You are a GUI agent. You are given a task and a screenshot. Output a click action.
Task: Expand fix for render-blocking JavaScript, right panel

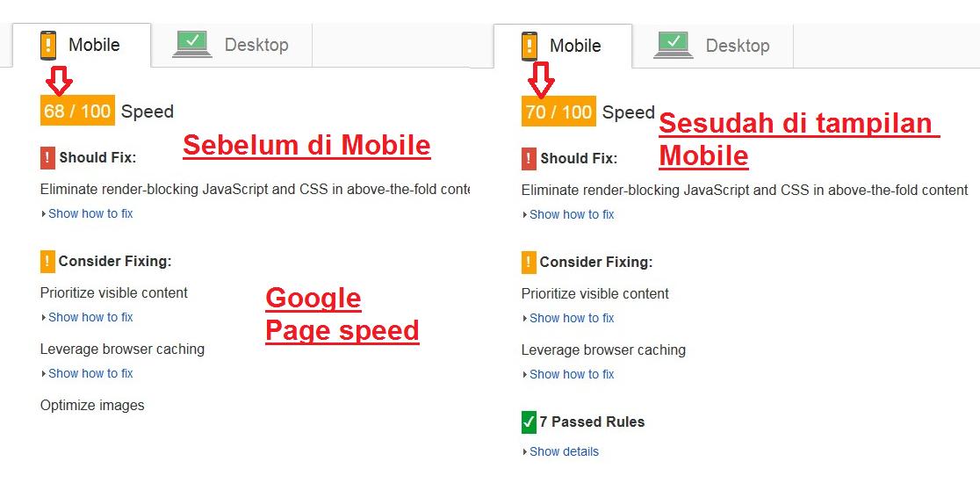coord(572,214)
